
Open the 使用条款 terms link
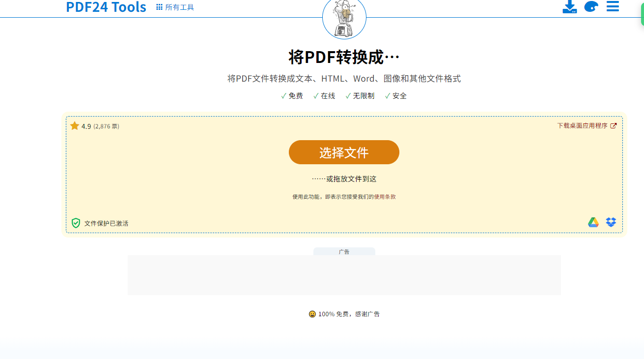coord(385,197)
